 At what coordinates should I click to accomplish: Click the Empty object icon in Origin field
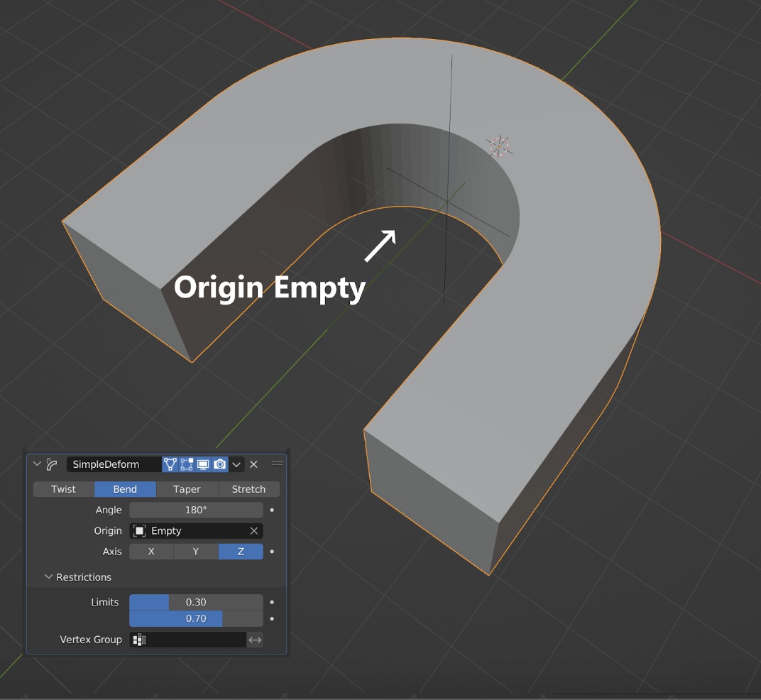139,531
